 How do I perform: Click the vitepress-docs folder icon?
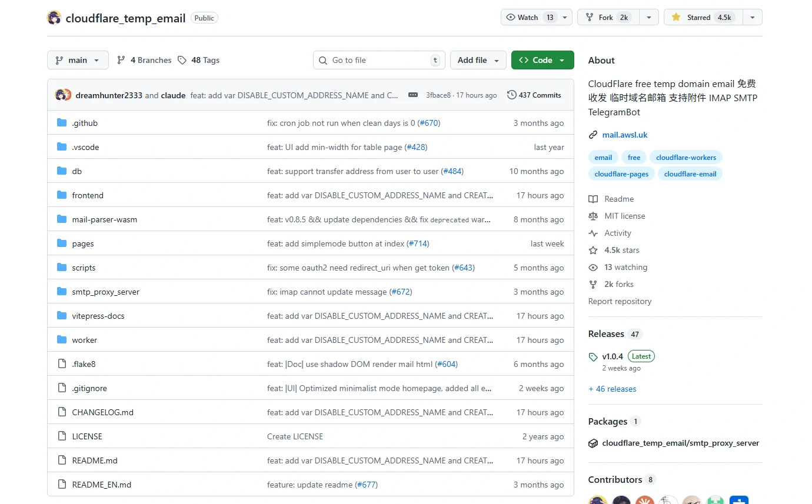(62, 316)
